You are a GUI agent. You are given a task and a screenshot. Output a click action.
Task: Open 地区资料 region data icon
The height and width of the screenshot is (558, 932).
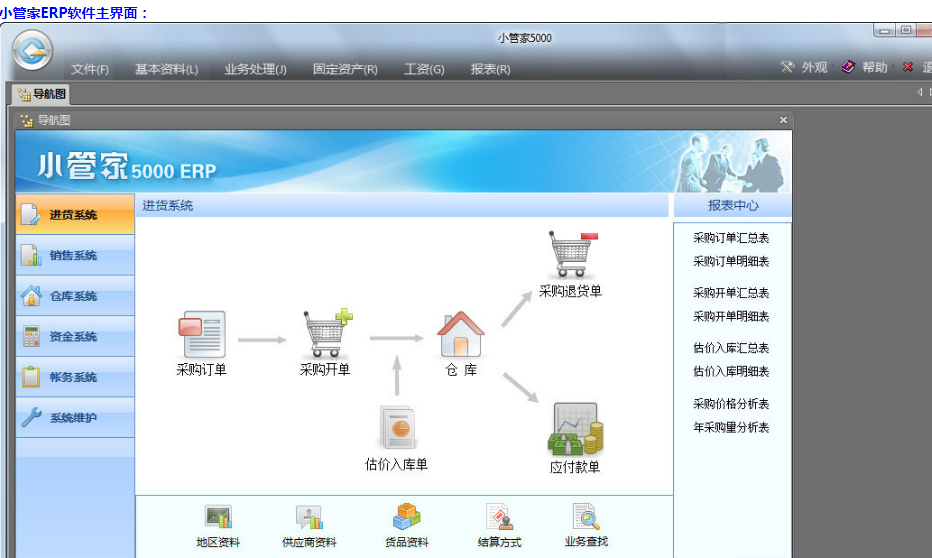coord(218,517)
